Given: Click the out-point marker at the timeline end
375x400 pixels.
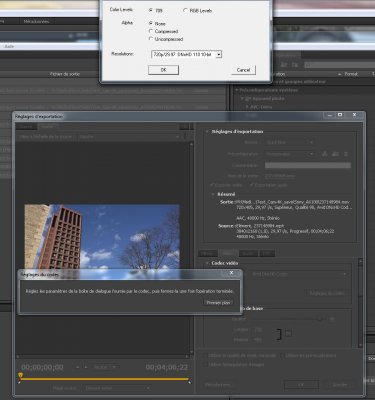Looking at the screenshot, I should click(x=190, y=382).
